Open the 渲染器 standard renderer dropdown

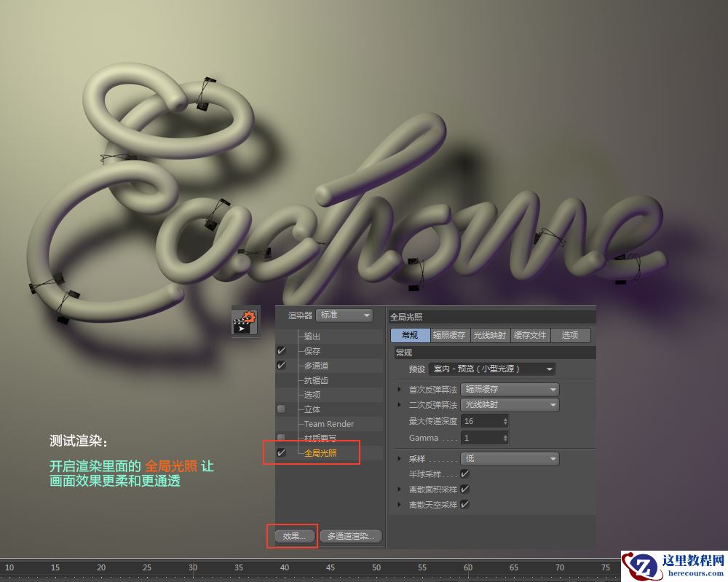(x=344, y=315)
